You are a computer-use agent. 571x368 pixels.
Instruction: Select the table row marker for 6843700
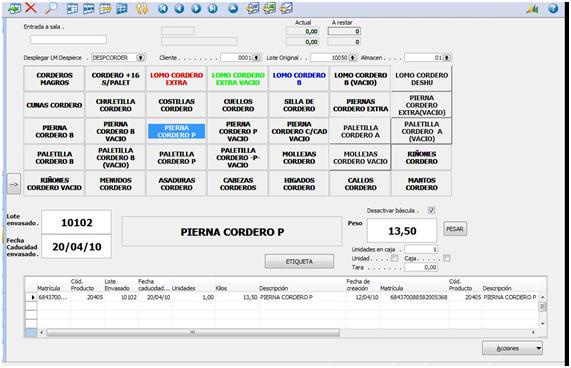[31, 297]
